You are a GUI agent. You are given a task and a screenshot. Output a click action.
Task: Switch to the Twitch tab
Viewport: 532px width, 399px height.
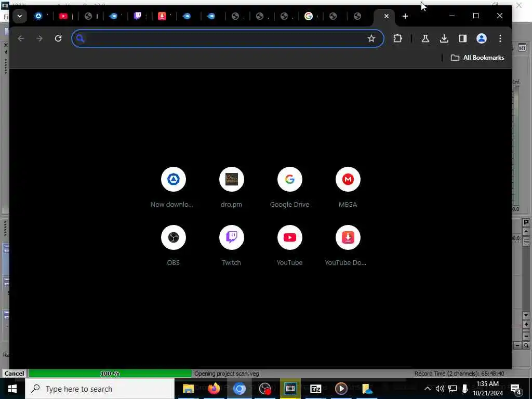[x=137, y=16]
